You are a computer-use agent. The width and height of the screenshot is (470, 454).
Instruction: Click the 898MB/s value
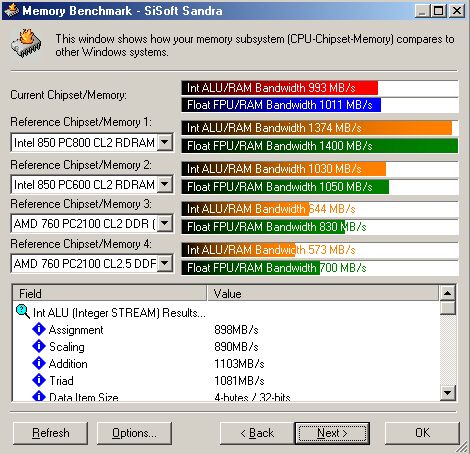click(x=236, y=330)
